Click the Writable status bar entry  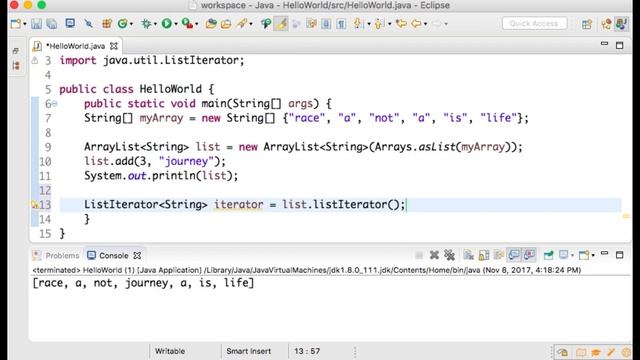tap(170, 351)
